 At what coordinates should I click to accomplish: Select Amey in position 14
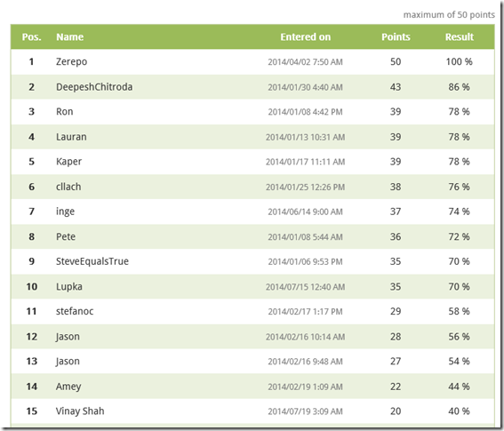pos(68,387)
